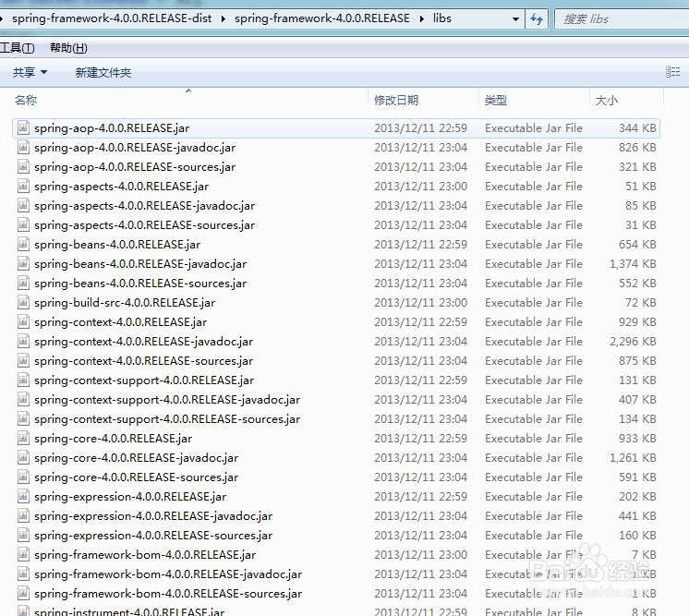The width and height of the screenshot is (689, 616).
Task: Open the address bar history dropdown
Action: click(x=516, y=19)
